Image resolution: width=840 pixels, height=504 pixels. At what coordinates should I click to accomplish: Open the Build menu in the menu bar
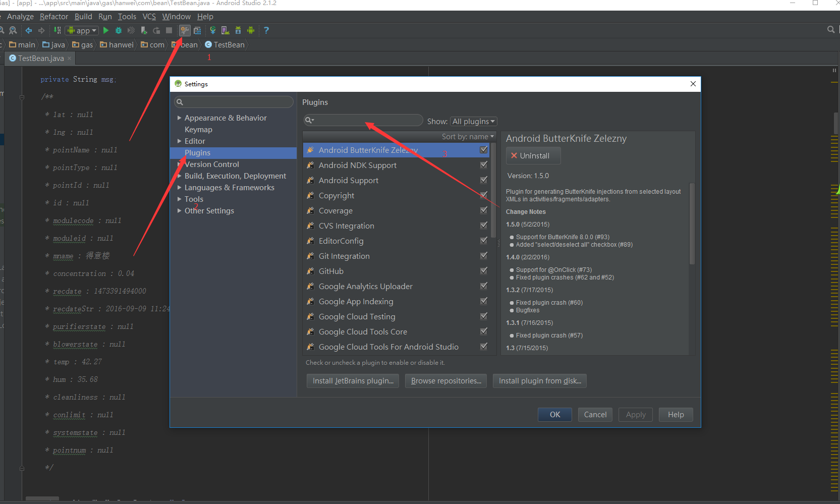(83, 17)
